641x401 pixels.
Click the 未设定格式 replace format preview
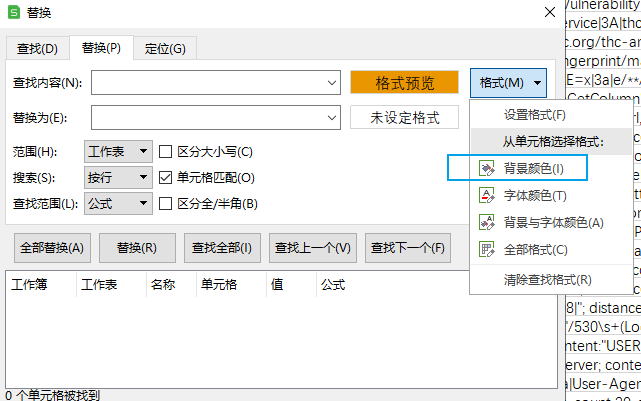pyautogui.click(x=404, y=118)
